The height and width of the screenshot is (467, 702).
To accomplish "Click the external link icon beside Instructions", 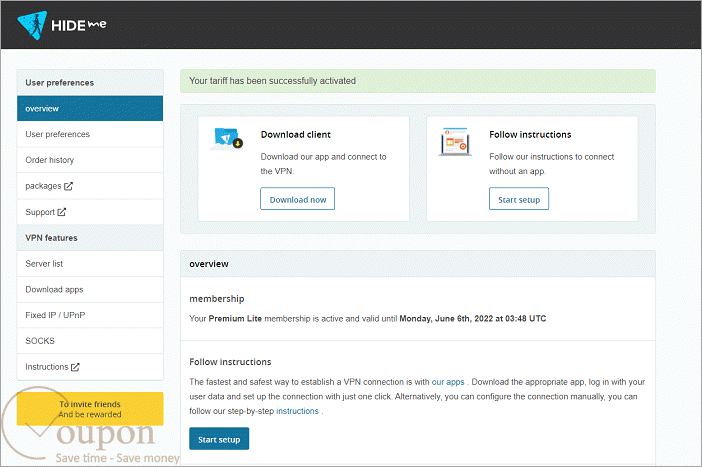I will tap(75, 367).
